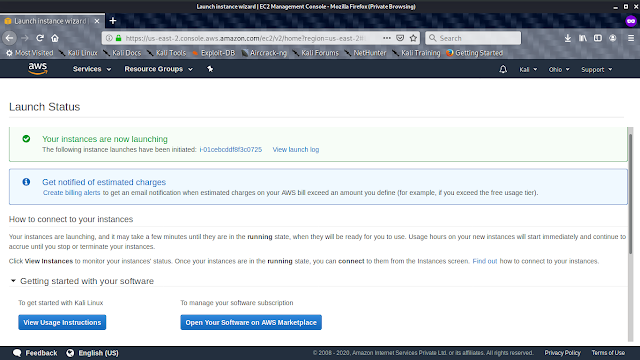Click the Create billing alerts link
640x360 pixels.
tap(71, 193)
